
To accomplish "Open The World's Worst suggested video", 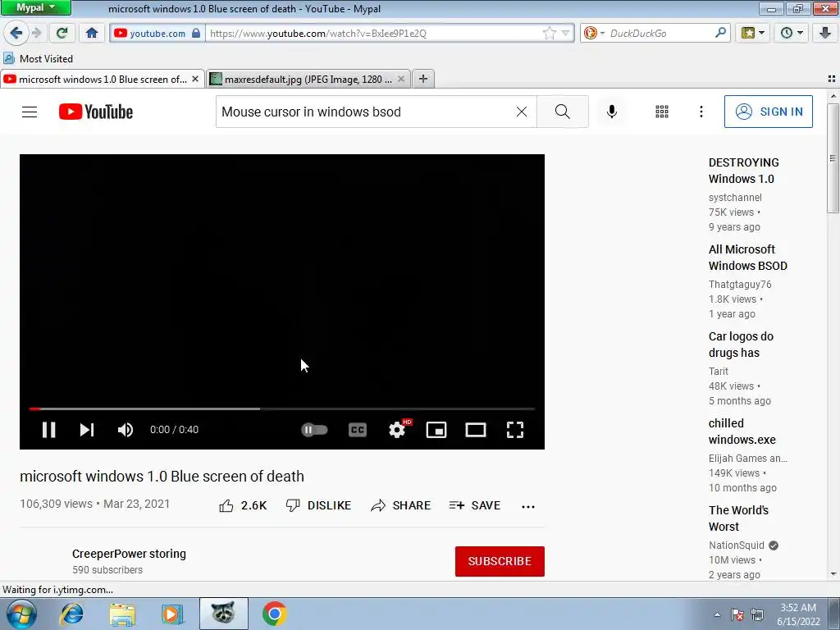I will tap(738, 518).
